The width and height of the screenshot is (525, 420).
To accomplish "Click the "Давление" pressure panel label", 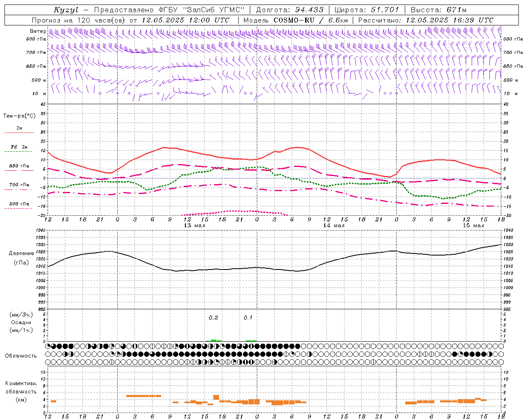I will click(21, 253).
